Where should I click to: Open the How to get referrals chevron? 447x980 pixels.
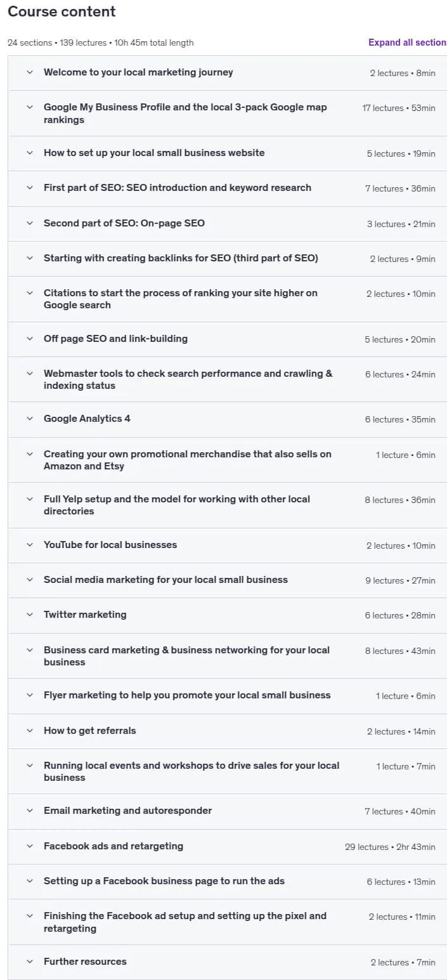[x=29, y=731]
